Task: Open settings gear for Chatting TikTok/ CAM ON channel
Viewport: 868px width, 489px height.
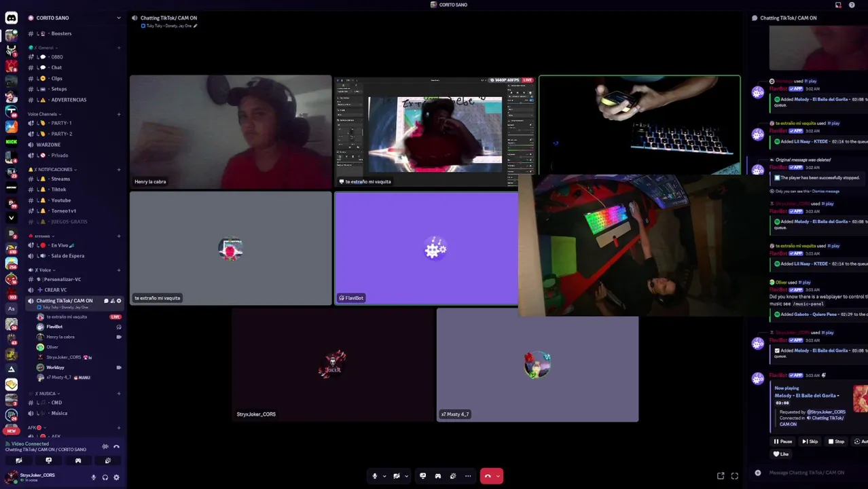Action: click(x=119, y=301)
